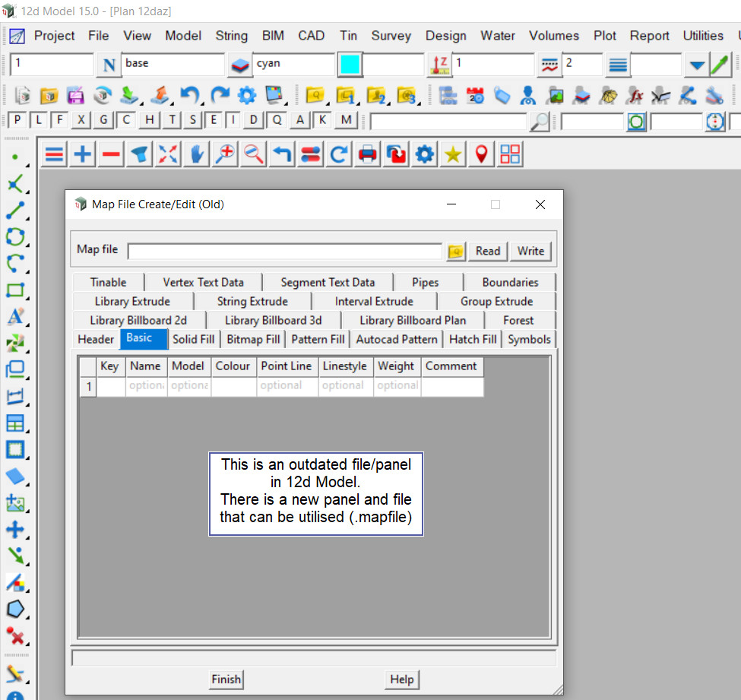Click the Zoom In magnifier icon
The height and width of the screenshot is (700, 741).
click(225, 154)
